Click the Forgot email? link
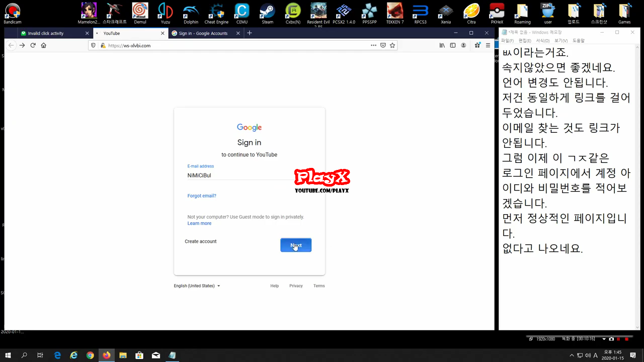The height and width of the screenshot is (362, 644). [202, 196]
